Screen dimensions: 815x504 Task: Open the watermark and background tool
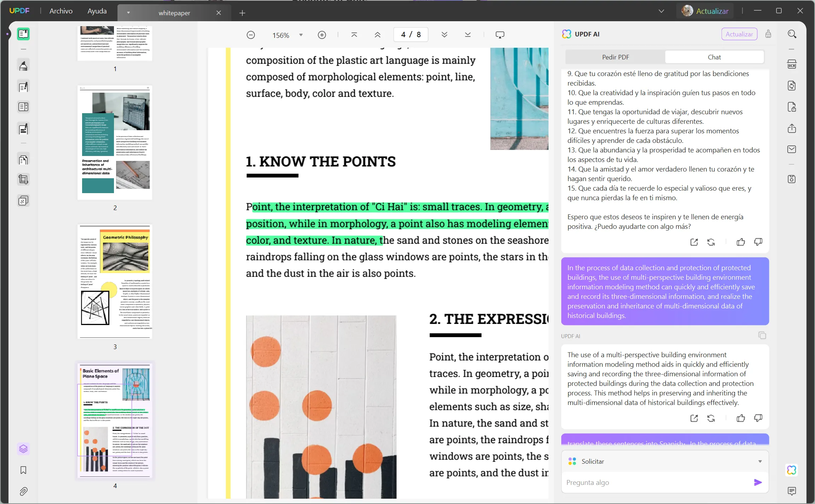coord(23,201)
